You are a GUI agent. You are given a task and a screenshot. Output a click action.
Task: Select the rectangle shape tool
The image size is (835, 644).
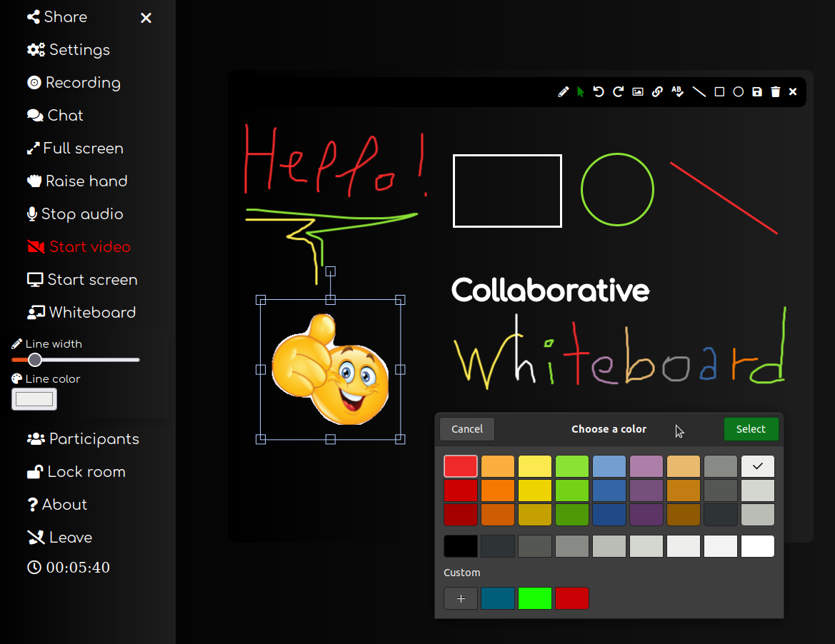[719, 91]
